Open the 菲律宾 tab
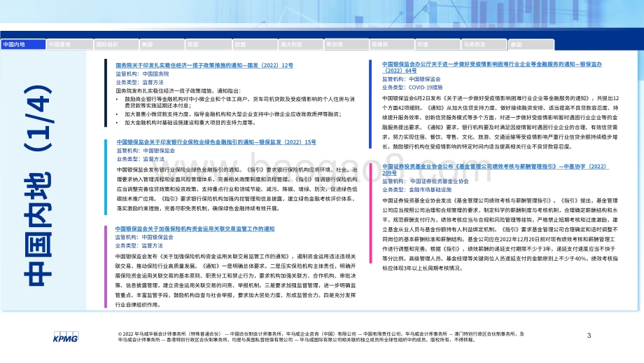Screen dimensions: 644x363 click(x=392, y=44)
